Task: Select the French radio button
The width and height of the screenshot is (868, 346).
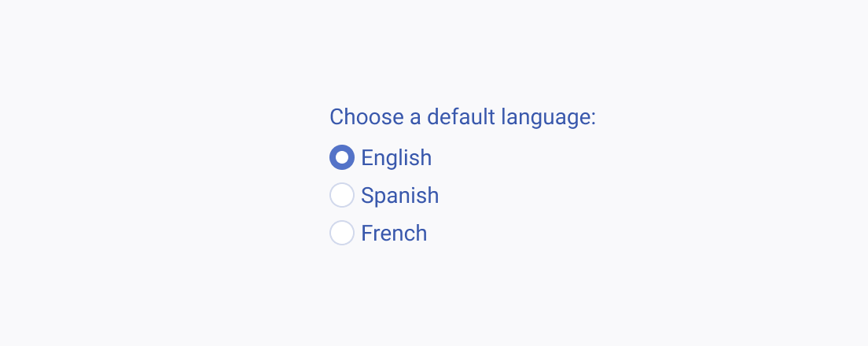Action: 341,233
